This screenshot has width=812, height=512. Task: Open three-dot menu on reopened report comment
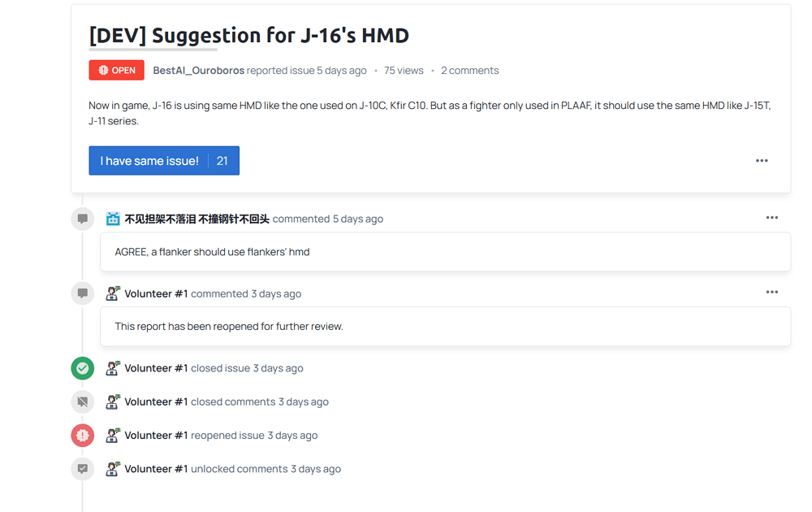[x=772, y=293]
